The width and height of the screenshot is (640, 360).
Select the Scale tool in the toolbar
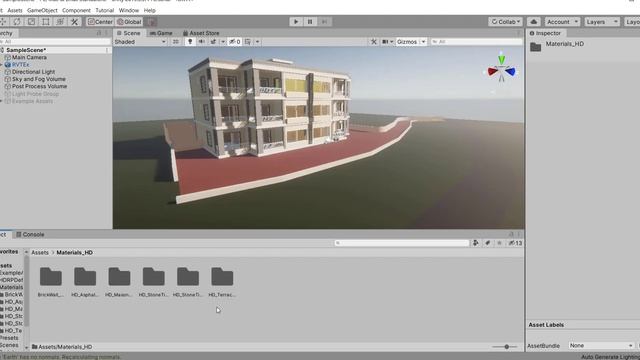[x=31, y=22]
